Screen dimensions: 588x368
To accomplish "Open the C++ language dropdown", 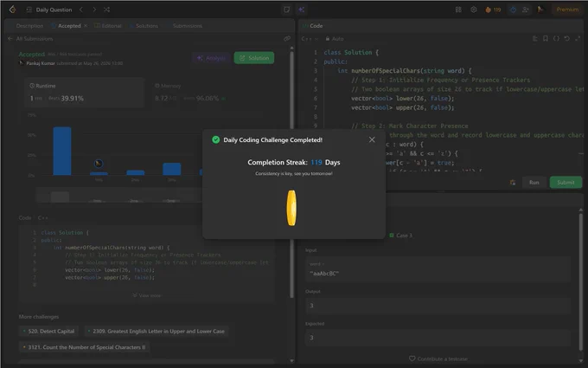I will point(310,39).
